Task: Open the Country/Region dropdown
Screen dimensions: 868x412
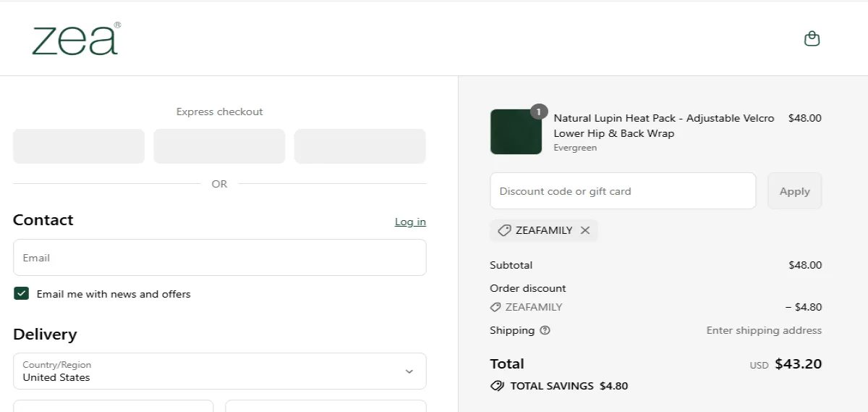Action: tap(220, 371)
